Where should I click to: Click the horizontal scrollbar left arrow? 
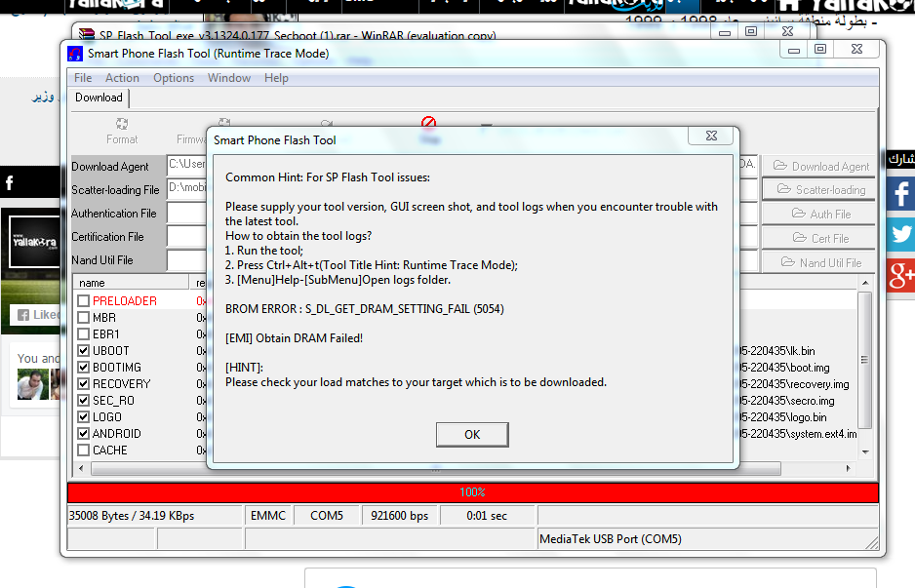81,468
